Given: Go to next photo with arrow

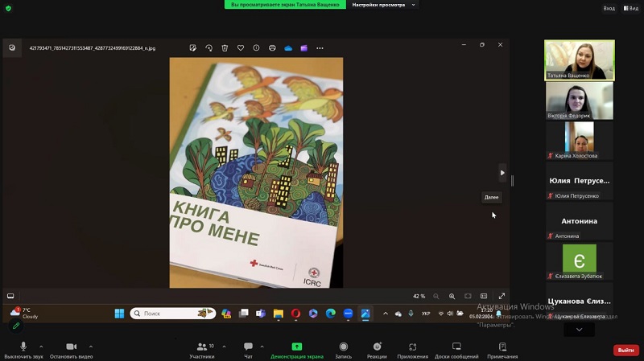Looking at the screenshot, I should 502,173.
